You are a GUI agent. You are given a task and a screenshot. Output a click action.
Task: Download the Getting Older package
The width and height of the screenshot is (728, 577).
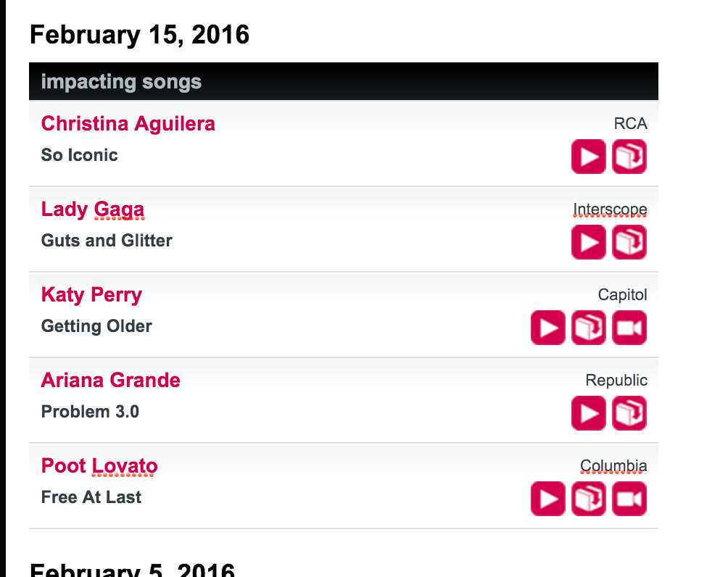tap(588, 328)
